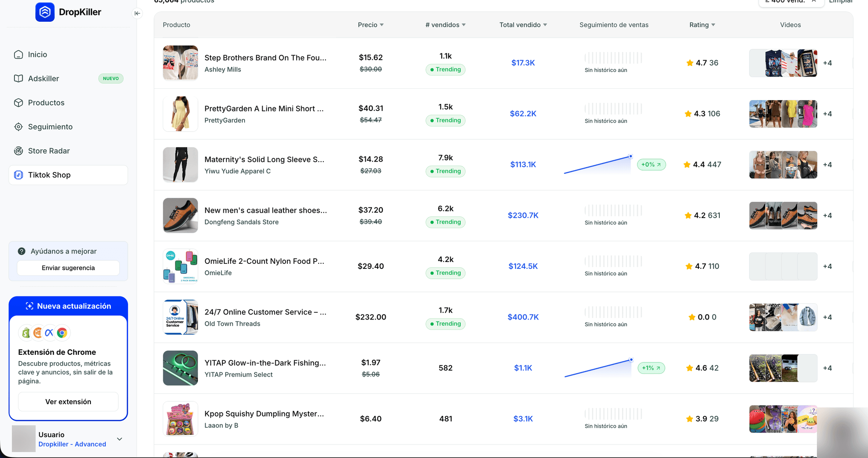The height and width of the screenshot is (458, 868).
Task: Click the Meta icon in extension card
Action: 49,333
